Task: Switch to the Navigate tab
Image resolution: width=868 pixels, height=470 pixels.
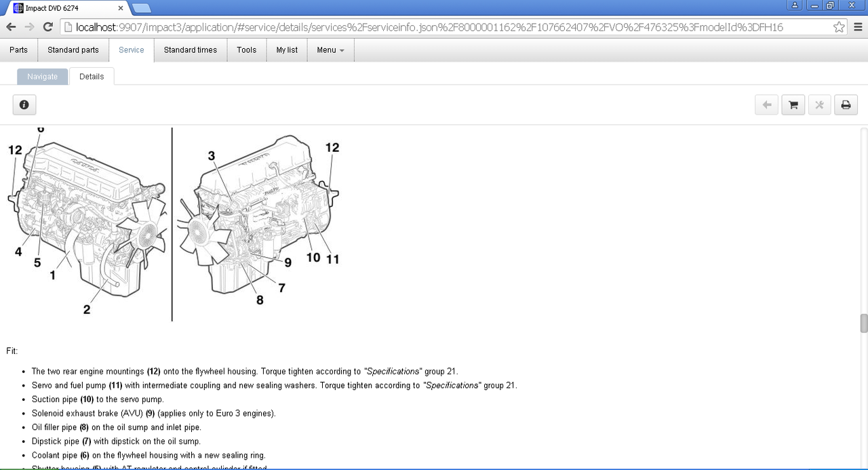Action: pos(43,77)
